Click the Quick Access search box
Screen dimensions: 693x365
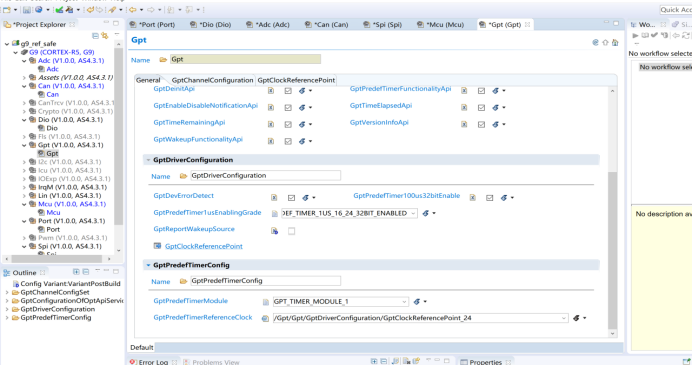675,10
